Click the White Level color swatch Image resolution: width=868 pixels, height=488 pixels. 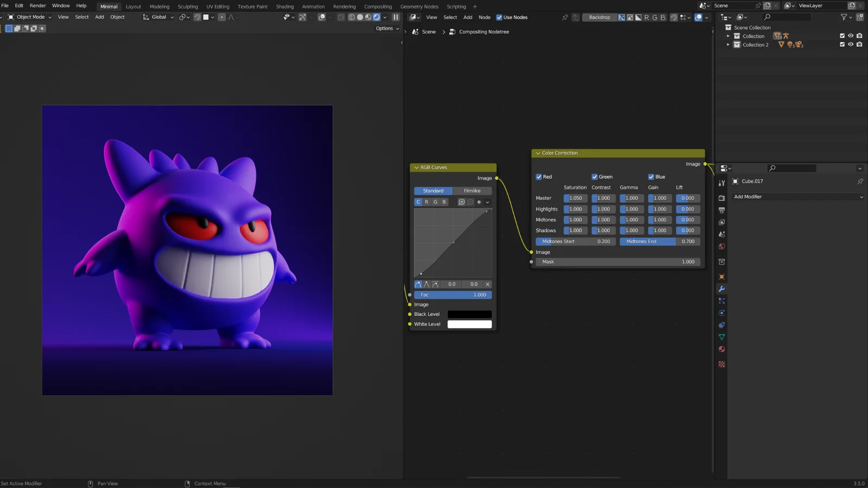click(x=469, y=324)
